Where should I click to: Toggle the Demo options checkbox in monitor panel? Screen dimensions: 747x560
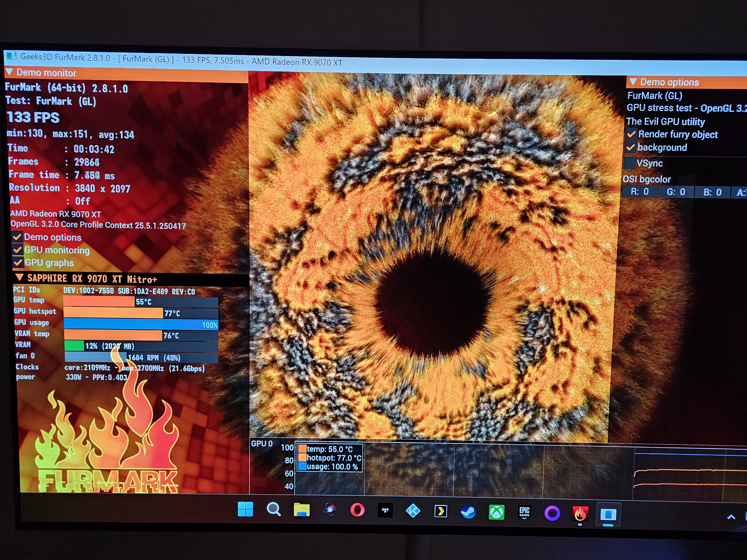(17, 237)
